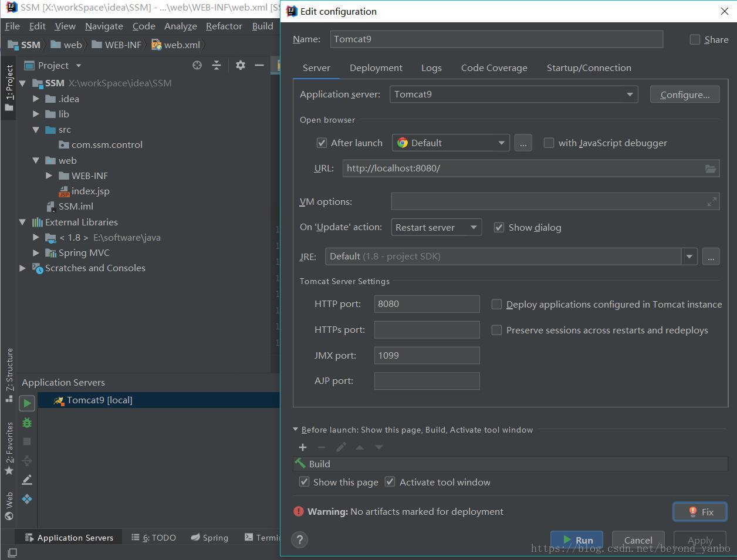Open the 2: Favorites side tool window
737x560 pixels.
point(9,448)
